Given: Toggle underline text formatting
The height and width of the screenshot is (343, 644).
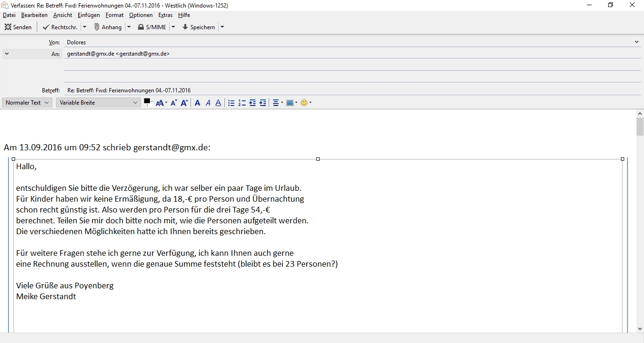Looking at the screenshot, I should click(218, 103).
